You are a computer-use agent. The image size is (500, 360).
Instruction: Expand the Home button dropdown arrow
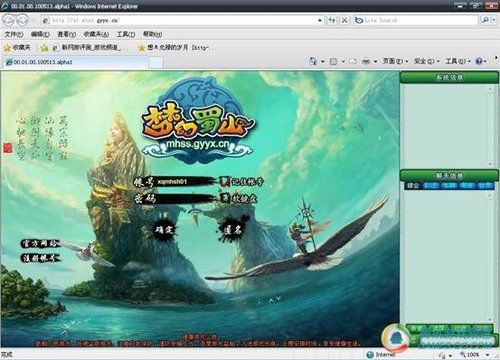pyautogui.click(x=323, y=61)
